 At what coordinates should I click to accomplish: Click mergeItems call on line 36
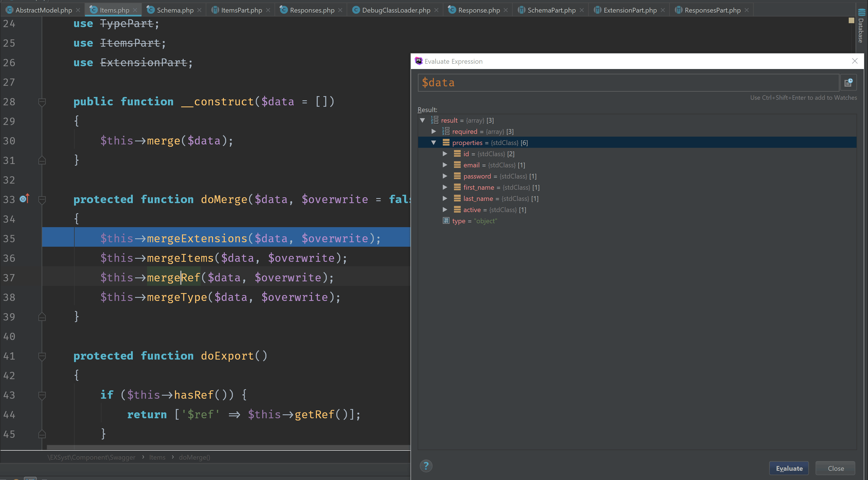pos(180,258)
